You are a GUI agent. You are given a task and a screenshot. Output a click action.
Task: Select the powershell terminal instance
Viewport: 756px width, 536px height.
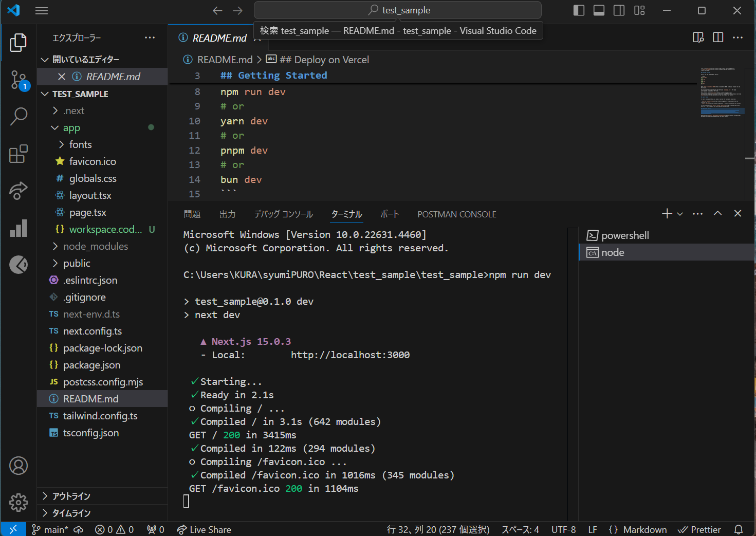click(667, 235)
